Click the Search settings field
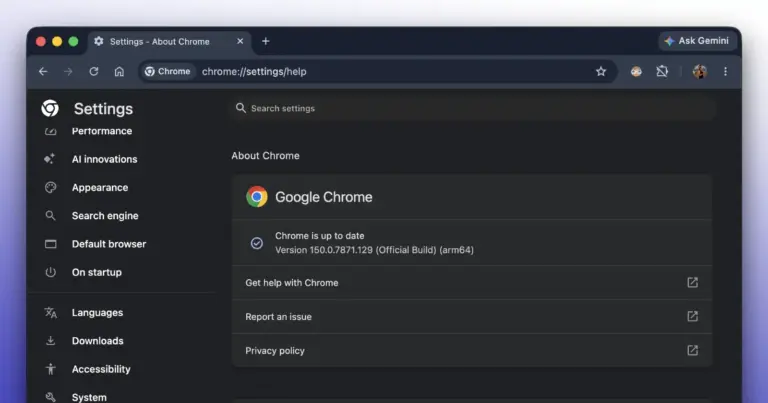Screen dimensions: 768x403 click(473, 108)
